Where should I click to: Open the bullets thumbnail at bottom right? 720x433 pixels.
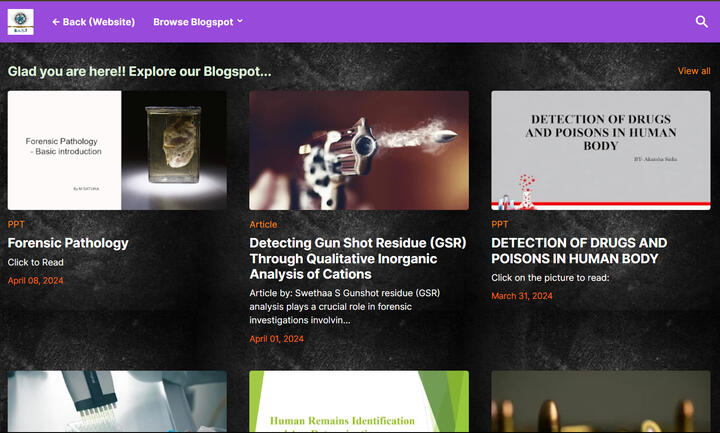point(600,402)
